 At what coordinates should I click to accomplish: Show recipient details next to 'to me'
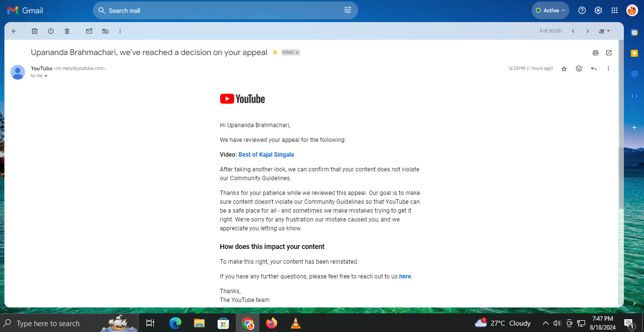tap(46, 76)
